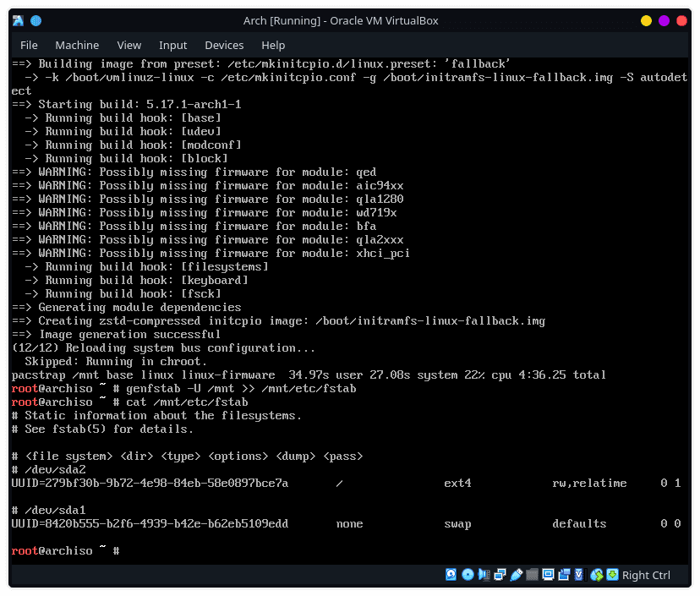Viewport: 700px width, 596px height.
Task: Click the pacstrap timing summary line
Action: 309,375
